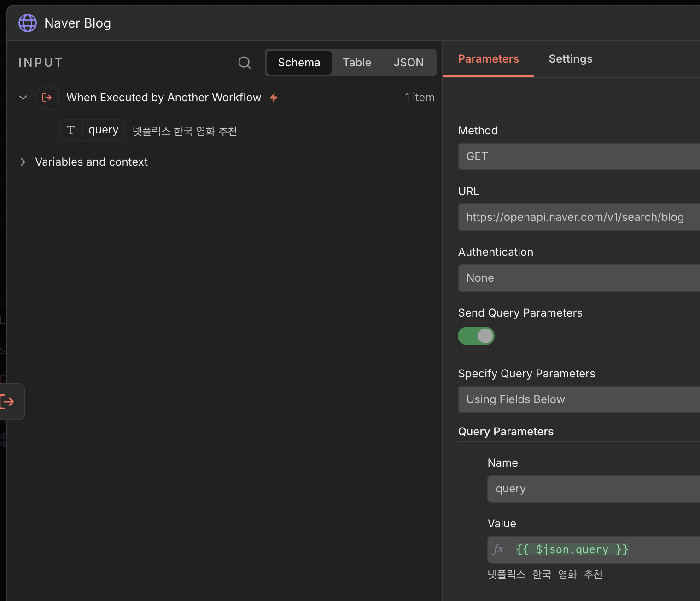Click the orange lightning bolt trigger icon

click(x=274, y=98)
